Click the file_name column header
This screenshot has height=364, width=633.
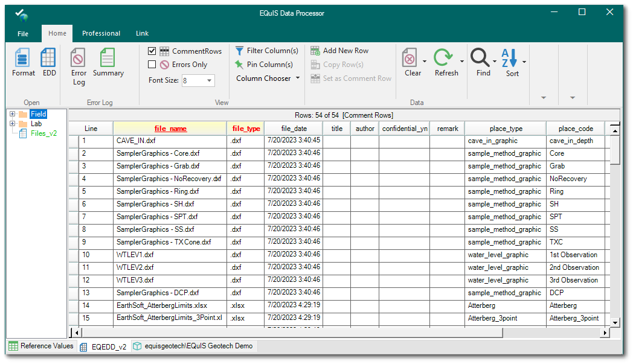point(170,129)
